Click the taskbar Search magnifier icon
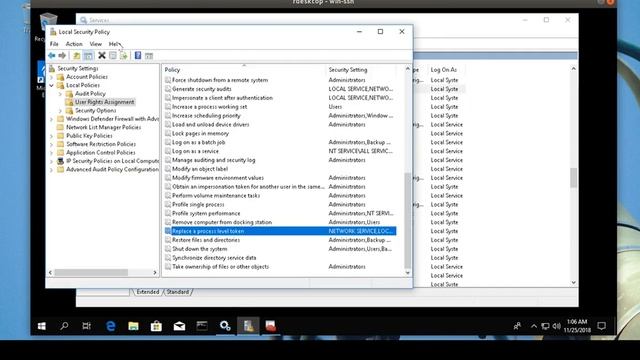This screenshot has height=360, width=640. pos(64,326)
